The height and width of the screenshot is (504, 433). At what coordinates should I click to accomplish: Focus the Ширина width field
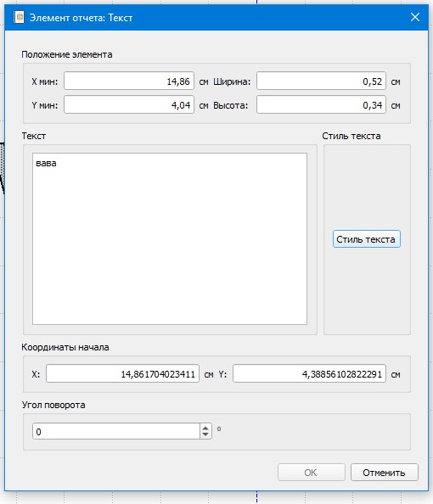pos(322,81)
